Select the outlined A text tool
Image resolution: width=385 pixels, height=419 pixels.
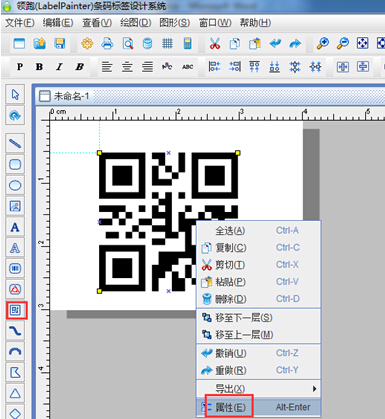(x=15, y=248)
